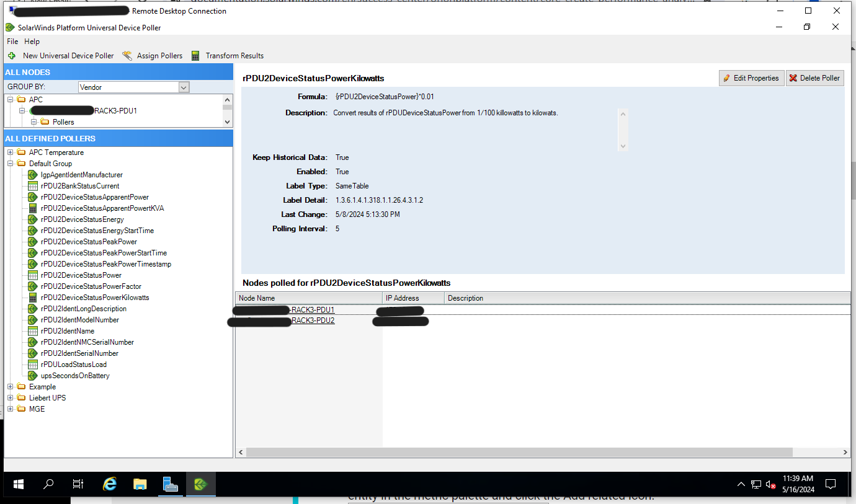Open the Help menu
Viewport: 856px width, 504px height.
tap(32, 42)
